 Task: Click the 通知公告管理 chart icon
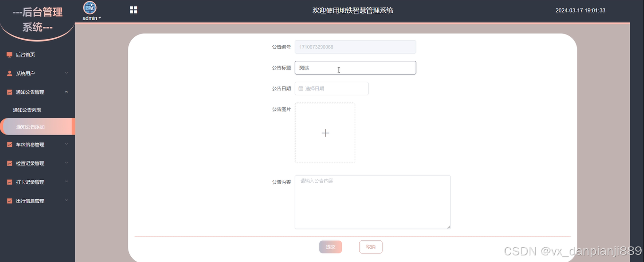[9, 93]
